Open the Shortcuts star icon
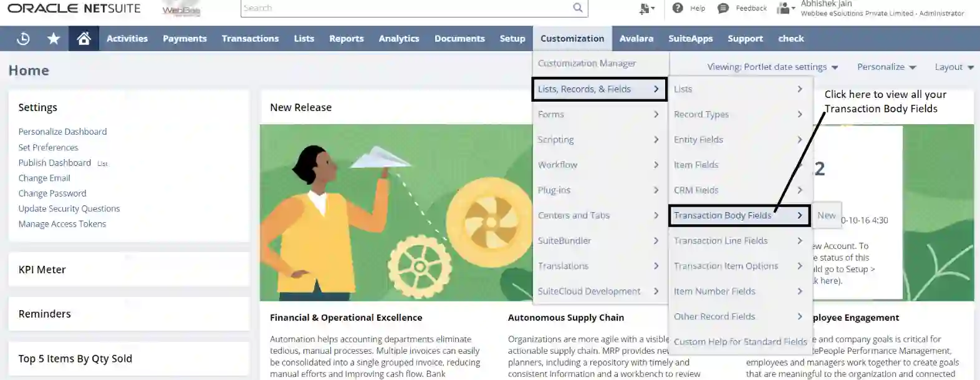 54,39
